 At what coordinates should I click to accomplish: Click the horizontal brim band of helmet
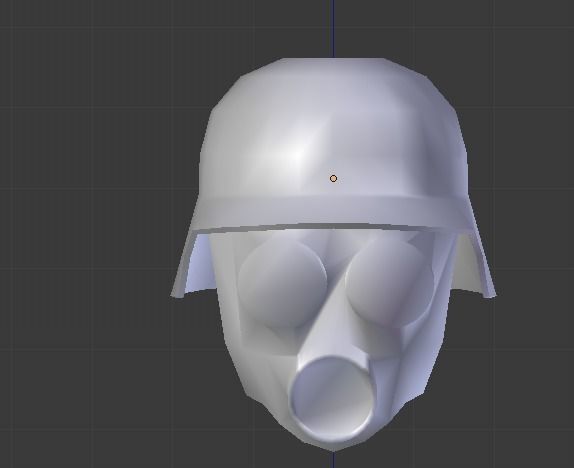334,215
